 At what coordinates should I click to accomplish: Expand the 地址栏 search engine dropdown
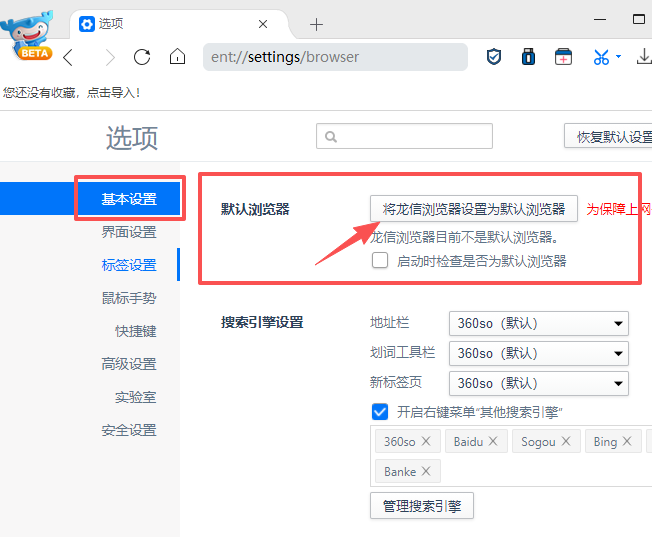pos(539,323)
